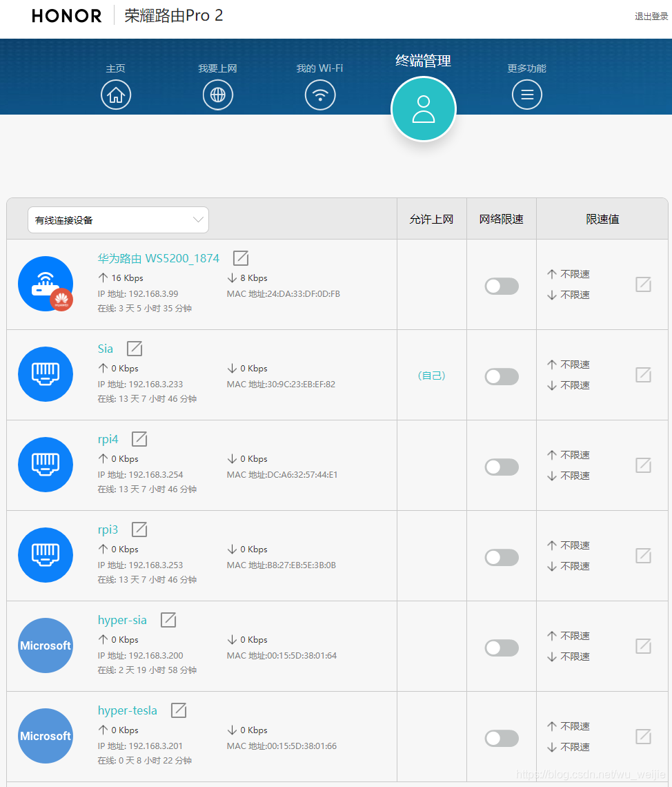
Task: Click the rpi3 ethernet device icon
Action: tap(46, 554)
